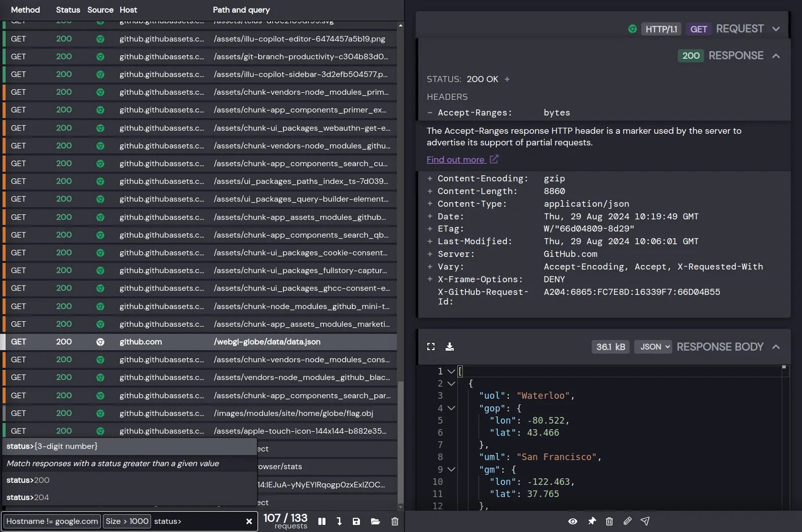The width and height of the screenshot is (802, 532).
Task: Download the response body to file
Action: [x=450, y=347]
